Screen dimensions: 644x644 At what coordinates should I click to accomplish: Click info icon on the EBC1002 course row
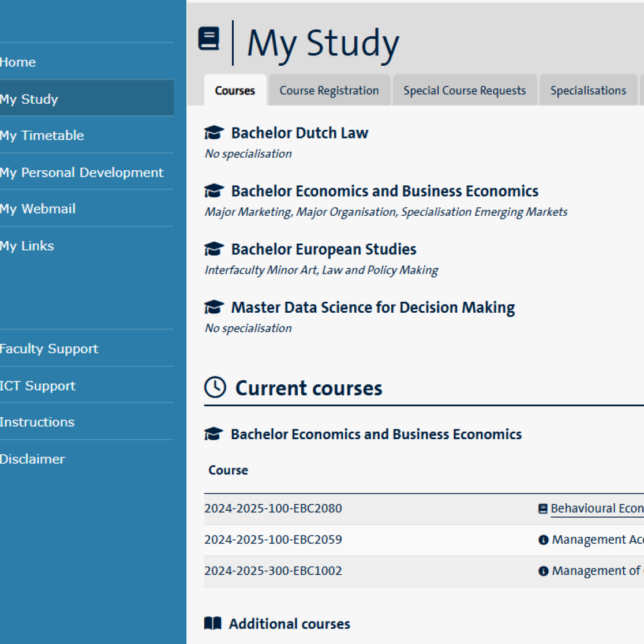[543, 571]
